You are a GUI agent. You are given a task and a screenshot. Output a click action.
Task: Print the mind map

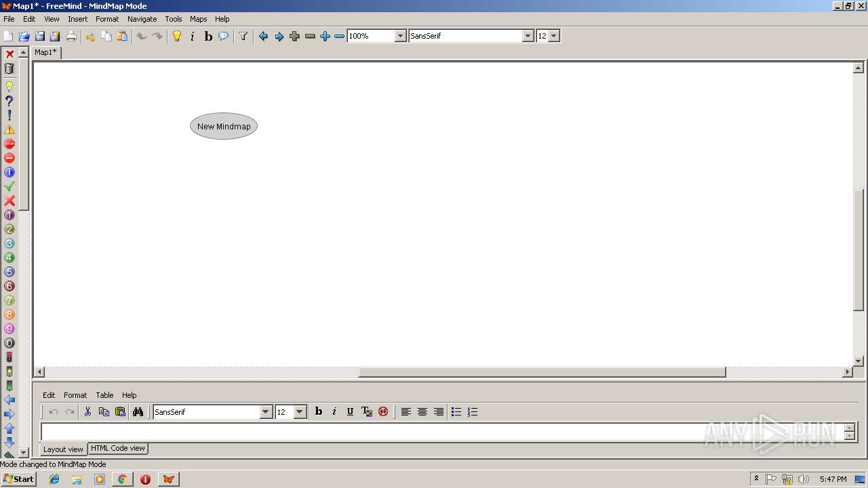(x=71, y=36)
